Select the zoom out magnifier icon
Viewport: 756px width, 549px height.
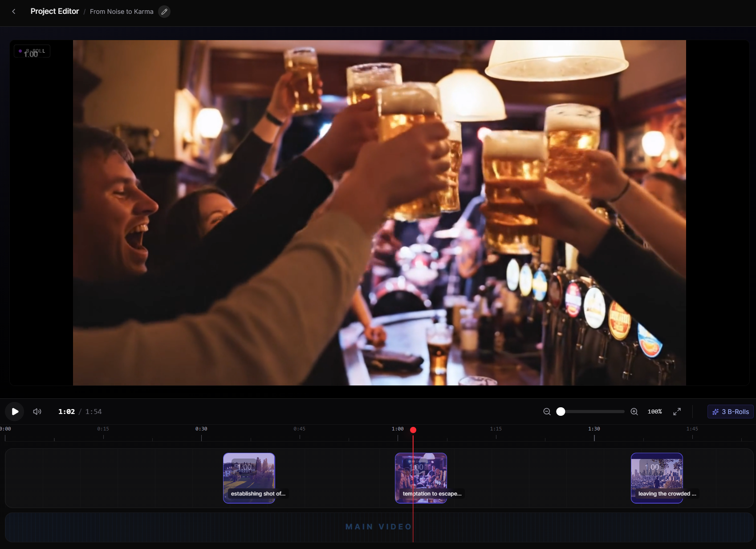point(547,411)
